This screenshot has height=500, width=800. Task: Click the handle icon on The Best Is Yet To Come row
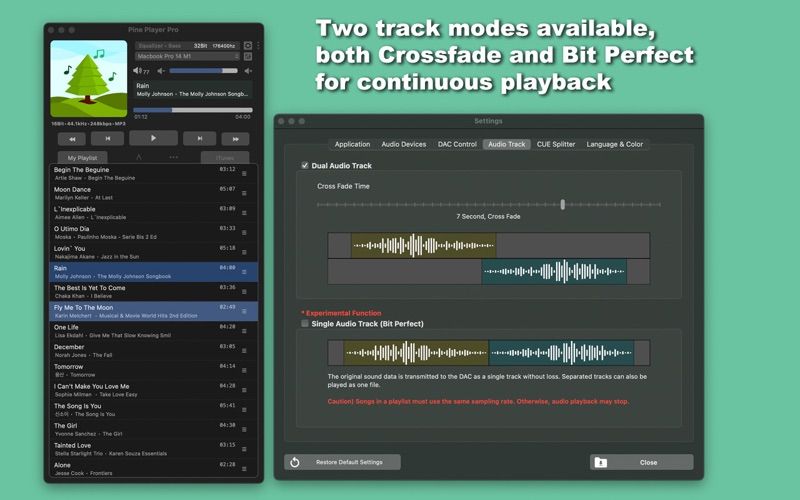pyautogui.click(x=244, y=292)
